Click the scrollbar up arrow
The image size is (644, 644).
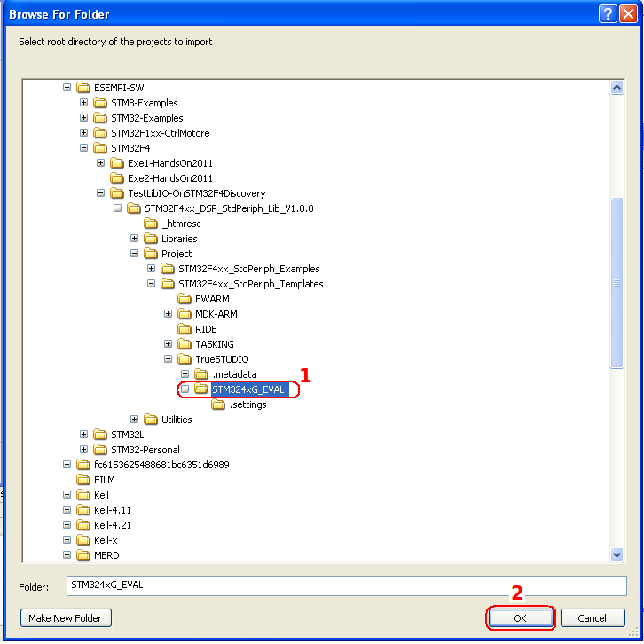tap(617, 88)
